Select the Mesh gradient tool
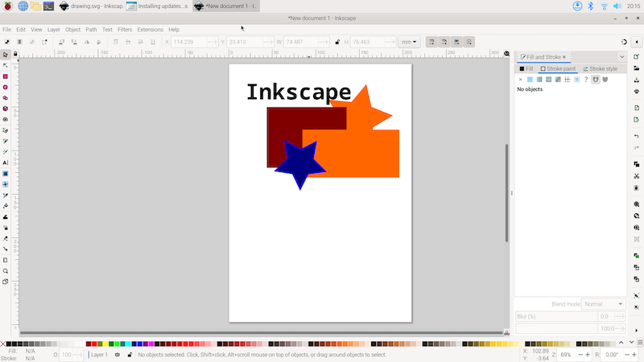644x362 pixels. pyautogui.click(x=6, y=184)
